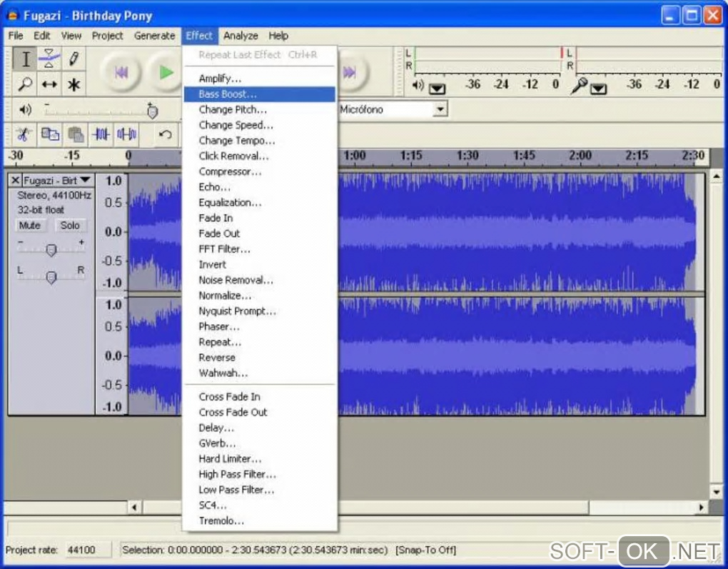Image resolution: width=728 pixels, height=569 pixels.
Task: Open the Fugazi track name dropdown menu
Action: (x=85, y=180)
